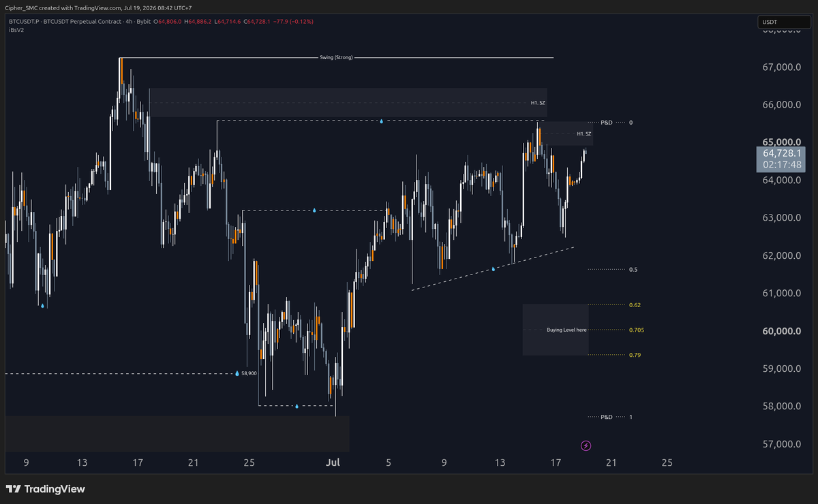Click the 'Buying Level here' zone label
The width and height of the screenshot is (818, 504).
(x=566, y=330)
